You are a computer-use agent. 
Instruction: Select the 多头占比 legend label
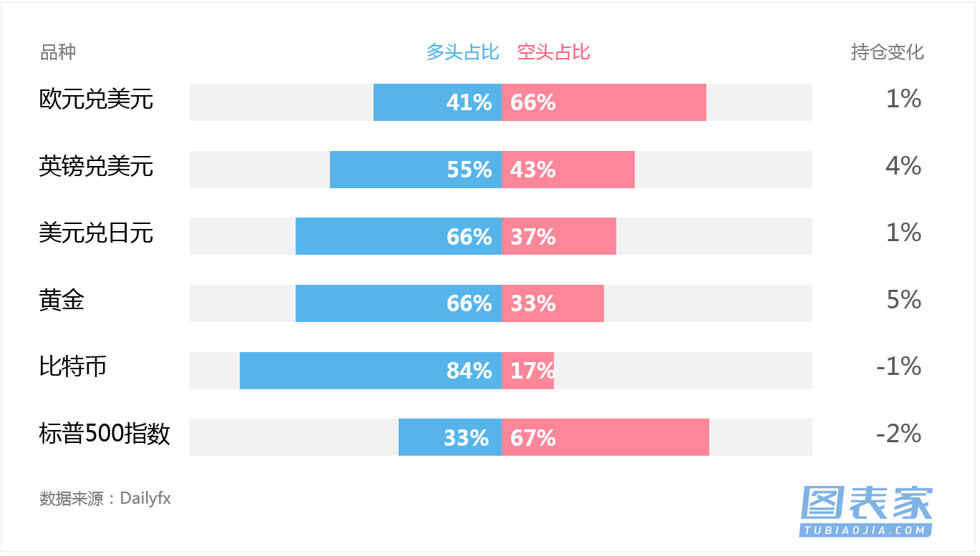coord(462,52)
